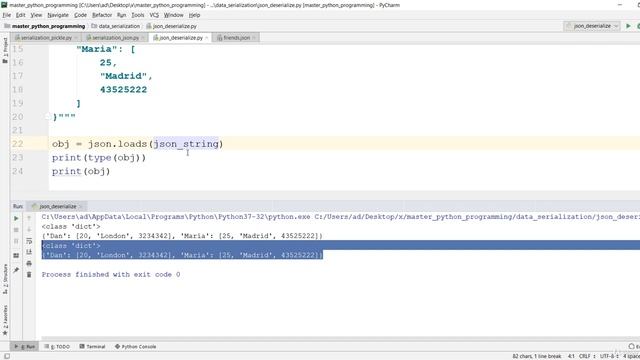The image size is (640, 360).
Task: Open the Run tool window button at bottom
Action: [x=24, y=347]
